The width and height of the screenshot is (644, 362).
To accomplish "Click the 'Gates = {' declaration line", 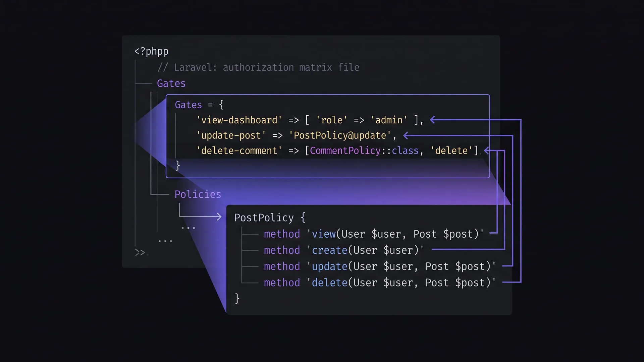I will [x=199, y=105].
